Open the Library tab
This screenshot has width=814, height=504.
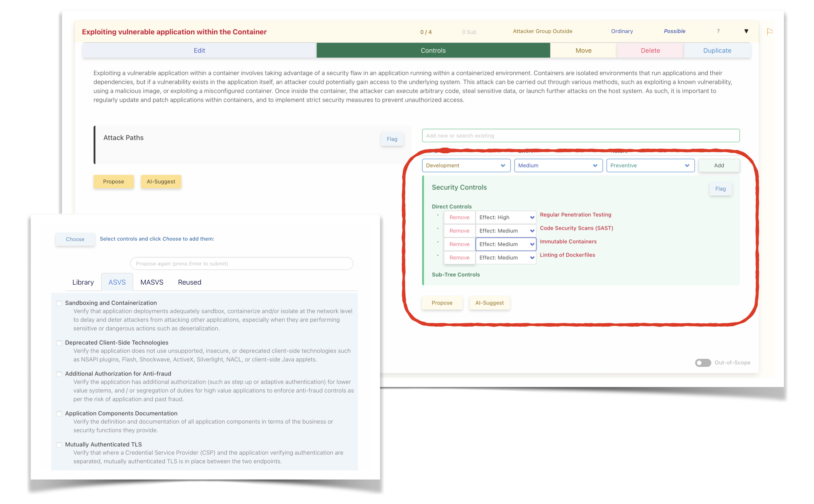83,282
